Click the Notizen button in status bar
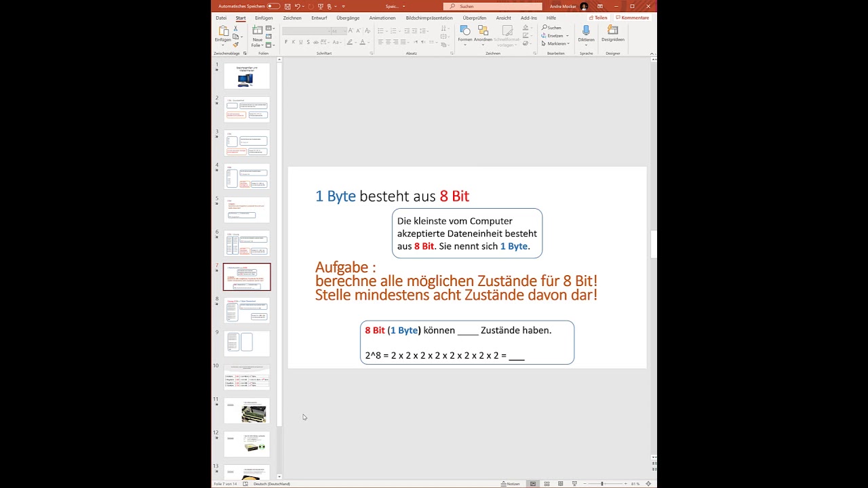The height and width of the screenshot is (488, 868). point(511,484)
